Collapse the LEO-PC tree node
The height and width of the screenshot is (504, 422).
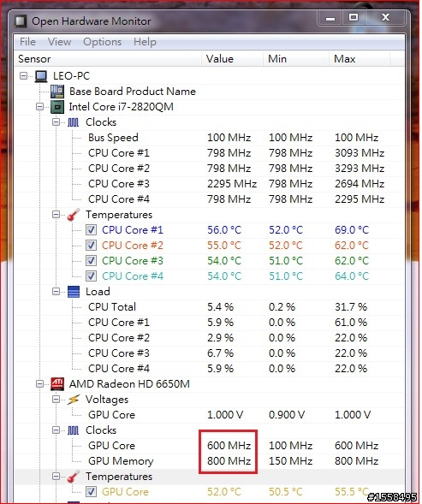click(23, 76)
